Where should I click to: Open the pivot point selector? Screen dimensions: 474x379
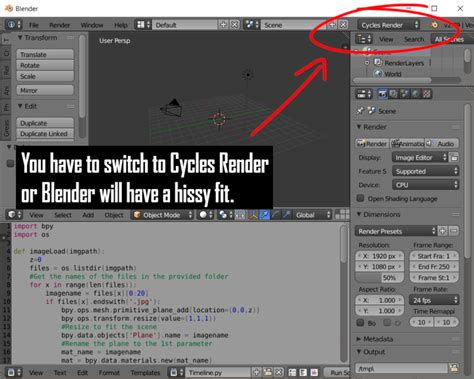point(226,215)
